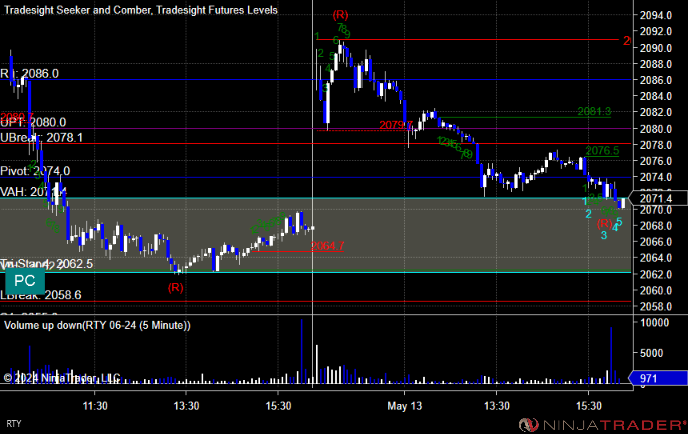Click the blue volume marker 971

point(658,378)
